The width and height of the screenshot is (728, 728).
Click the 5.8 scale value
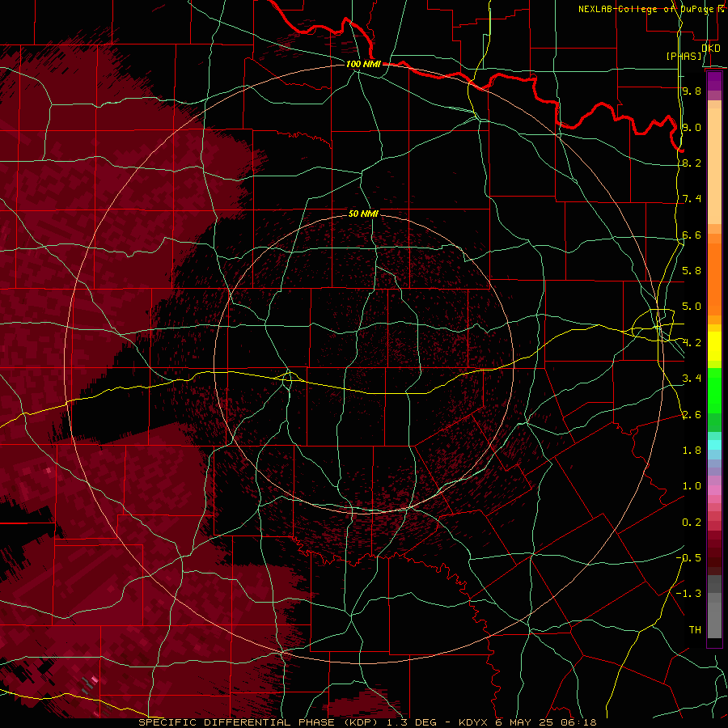[692, 271]
